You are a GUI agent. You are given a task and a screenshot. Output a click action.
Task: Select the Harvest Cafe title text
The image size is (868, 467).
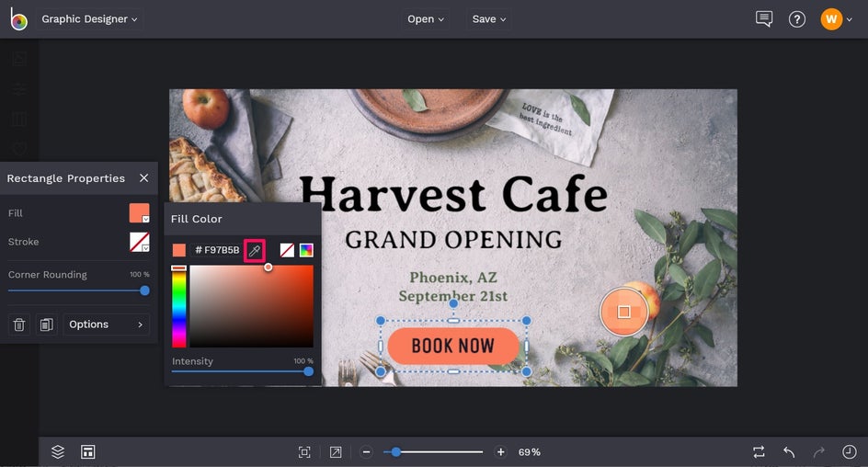point(453,195)
